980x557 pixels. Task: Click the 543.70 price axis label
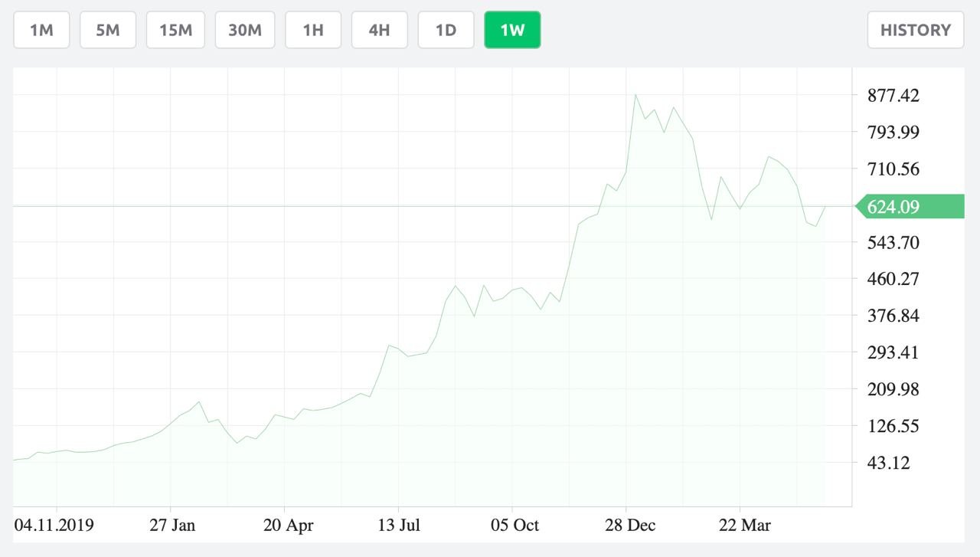893,243
